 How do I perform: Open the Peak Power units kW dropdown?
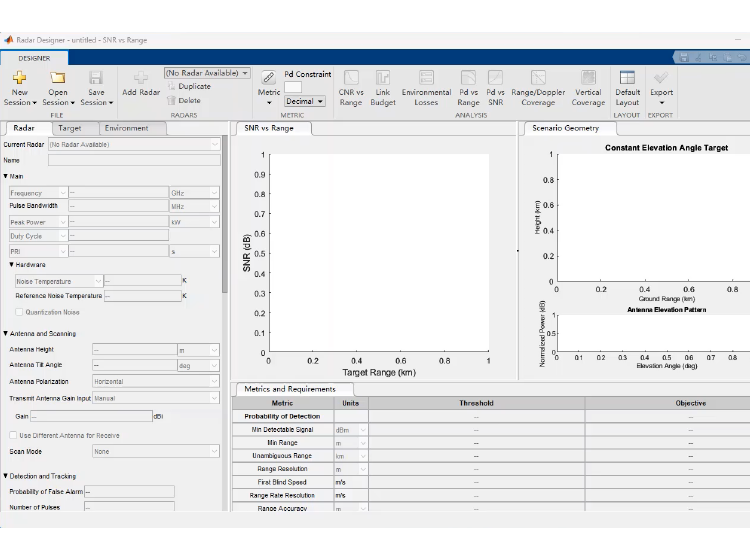click(194, 222)
